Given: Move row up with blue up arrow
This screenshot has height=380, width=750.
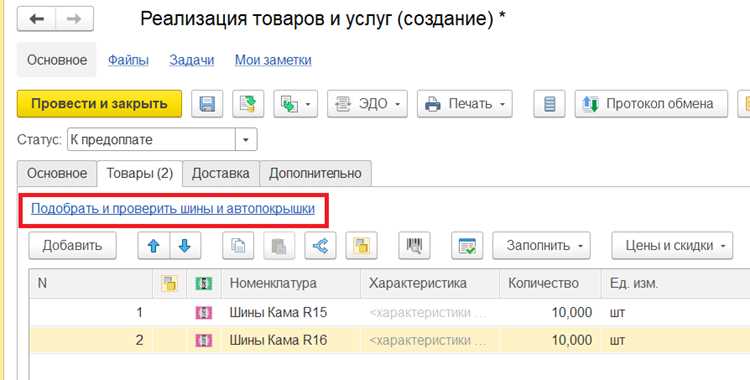Looking at the screenshot, I should pyautogui.click(x=154, y=246).
